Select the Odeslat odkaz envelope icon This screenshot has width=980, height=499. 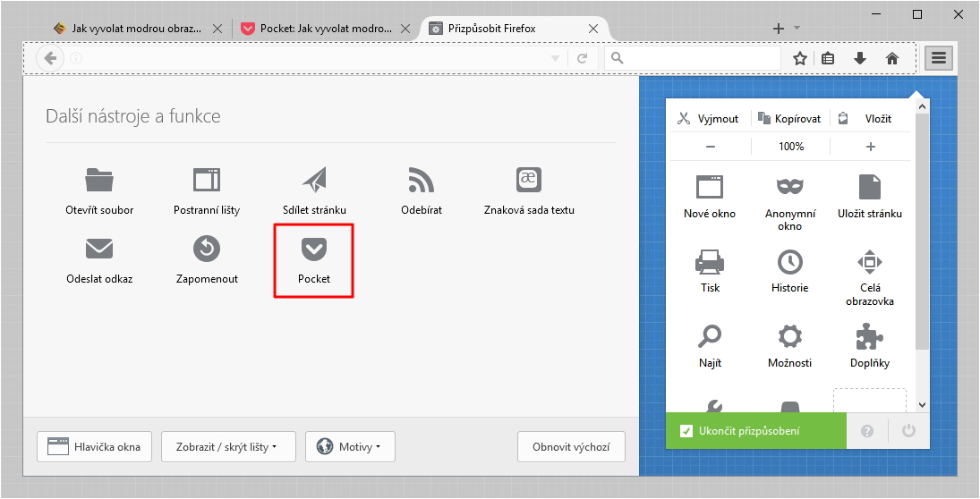click(x=99, y=249)
